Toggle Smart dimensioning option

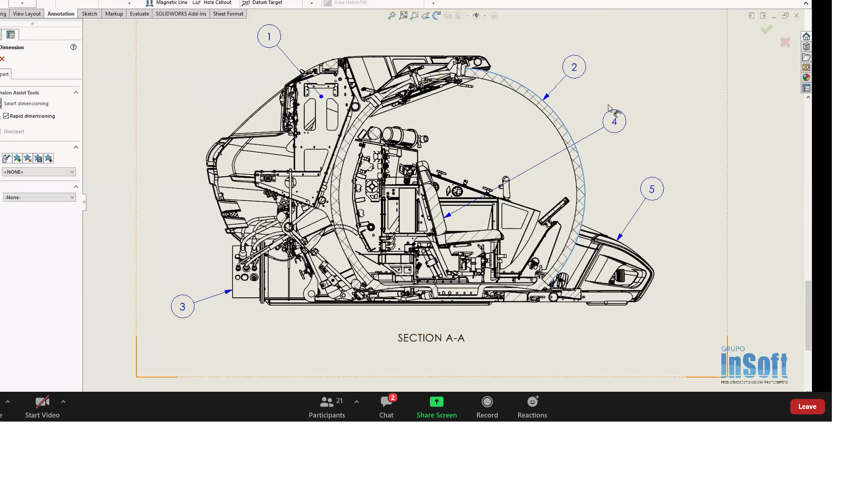[26, 103]
